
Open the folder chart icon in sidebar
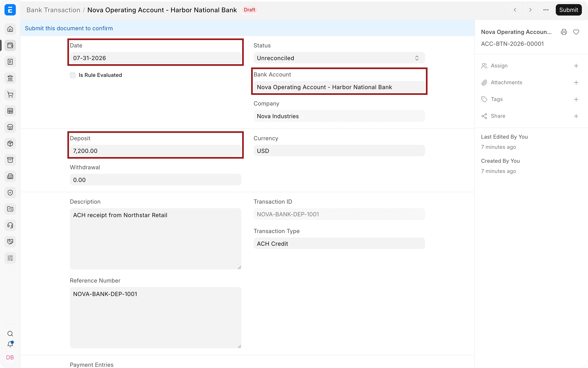[10, 209]
